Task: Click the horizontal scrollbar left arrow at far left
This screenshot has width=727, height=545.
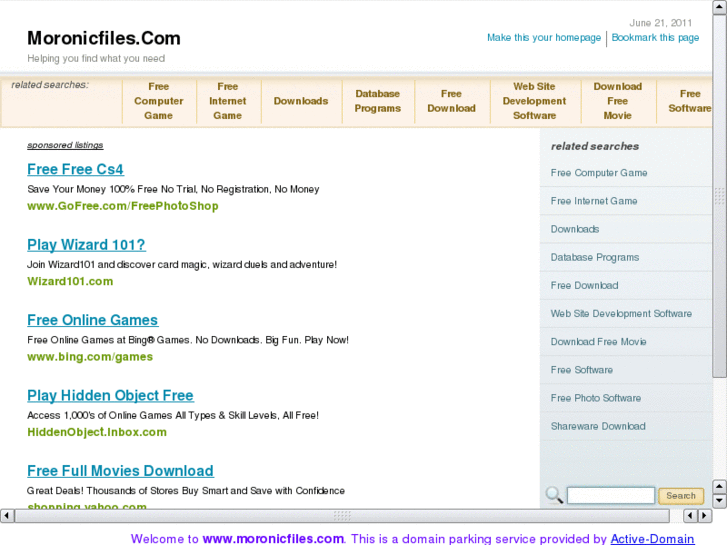Action: point(6,515)
